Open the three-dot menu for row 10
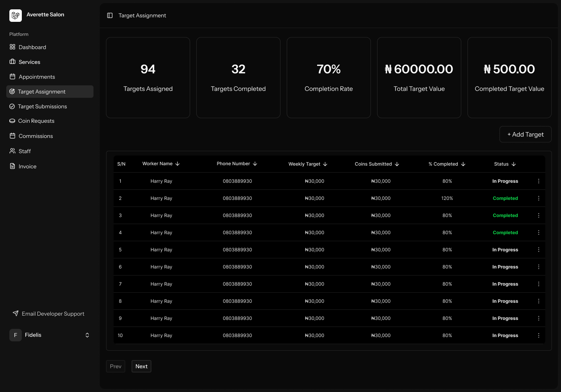Screen dimensions: 561x392 coord(538,335)
